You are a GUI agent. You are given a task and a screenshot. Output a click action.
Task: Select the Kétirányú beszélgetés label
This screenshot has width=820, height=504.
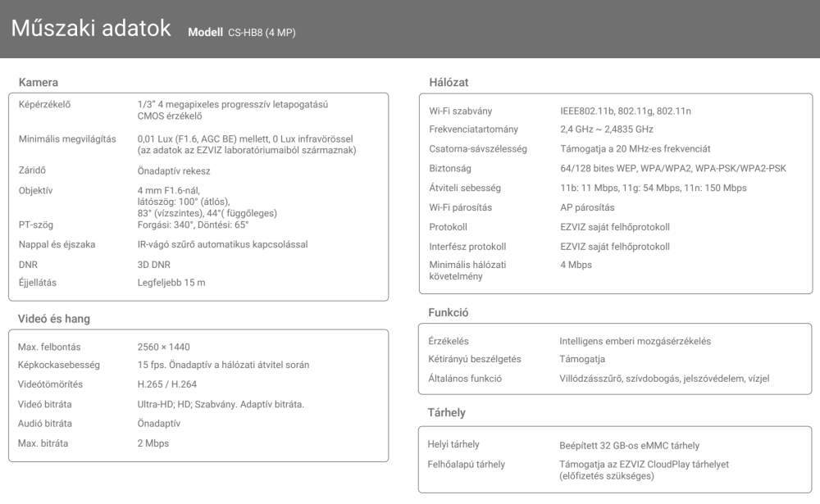[x=474, y=359]
